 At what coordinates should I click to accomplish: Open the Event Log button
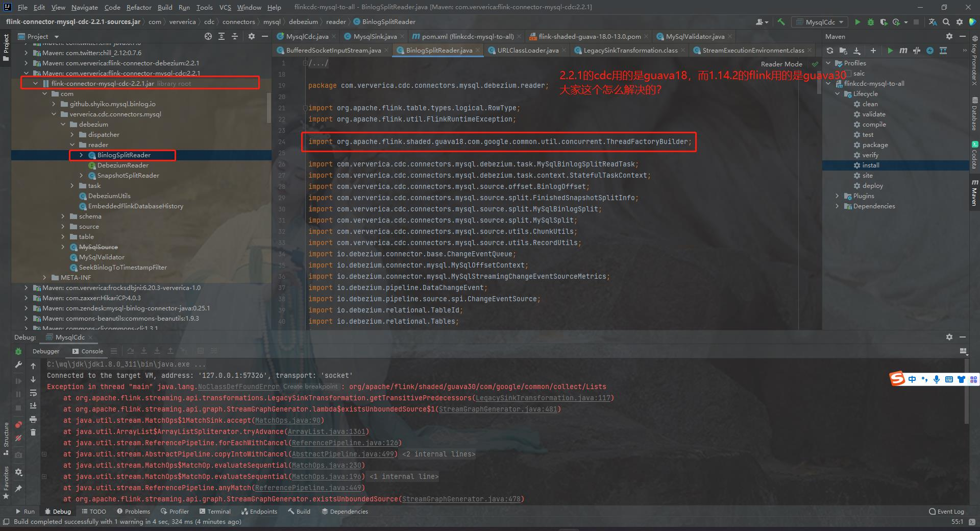tap(947, 511)
